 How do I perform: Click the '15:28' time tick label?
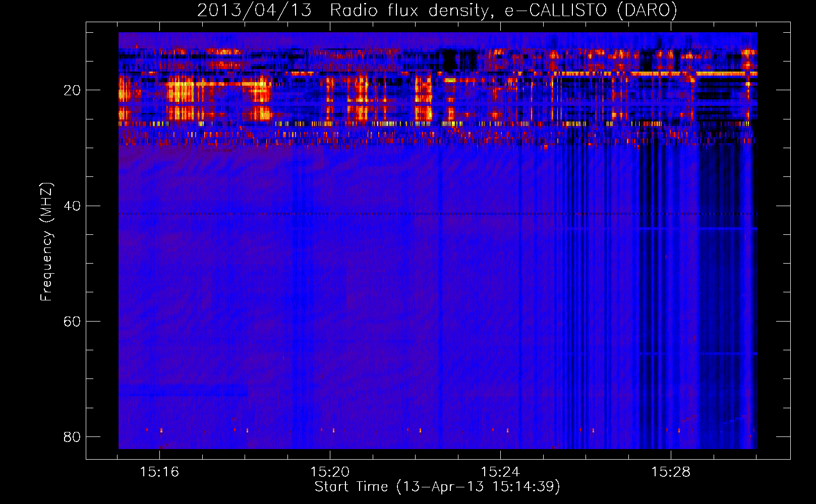tap(671, 472)
